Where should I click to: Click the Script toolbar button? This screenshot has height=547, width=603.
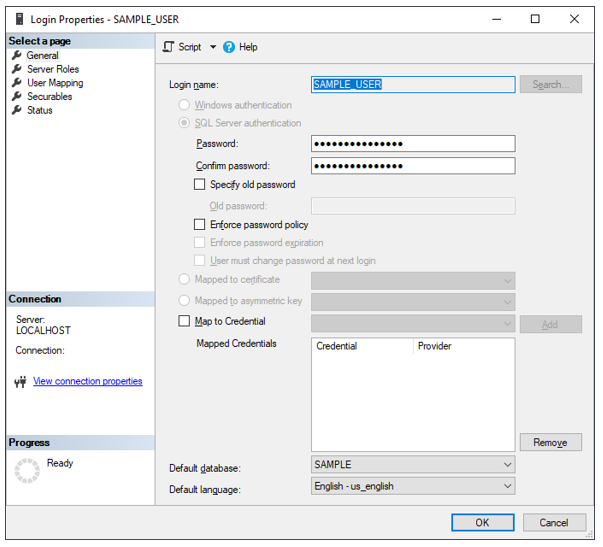[x=190, y=47]
